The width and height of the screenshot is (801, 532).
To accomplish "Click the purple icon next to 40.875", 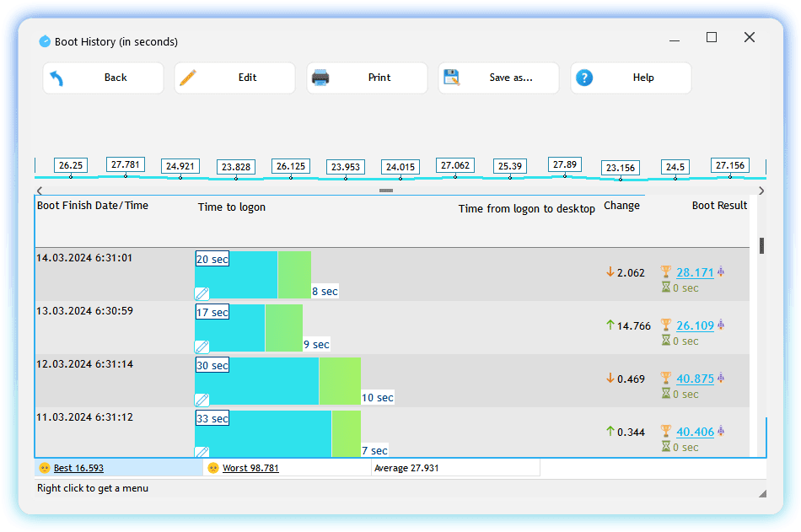I will pyautogui.click(x=721, y=379).
